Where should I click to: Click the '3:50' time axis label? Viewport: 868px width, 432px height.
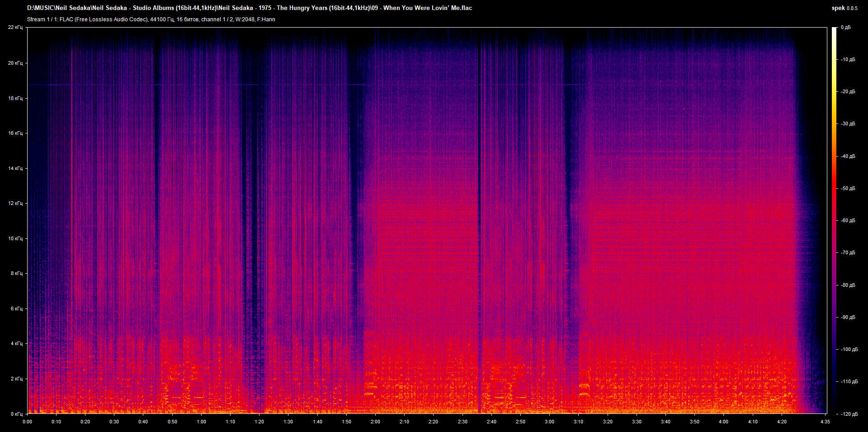pos(695,422)
